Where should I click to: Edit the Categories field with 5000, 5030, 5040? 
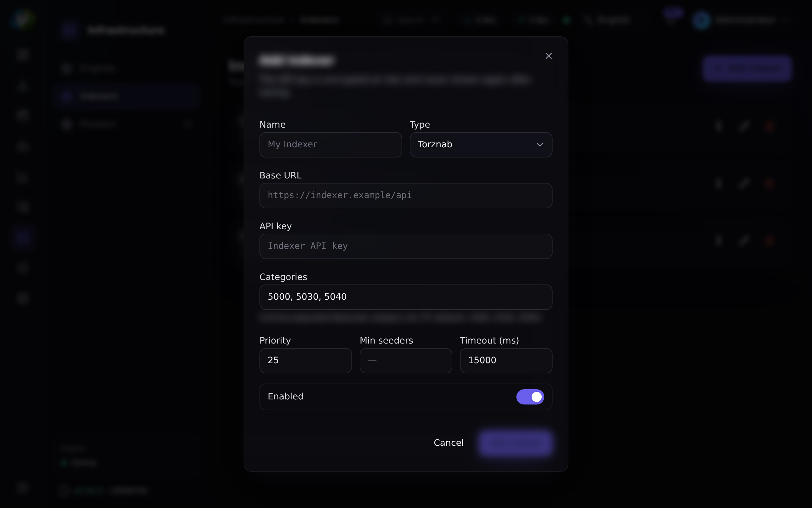[406, 297]
